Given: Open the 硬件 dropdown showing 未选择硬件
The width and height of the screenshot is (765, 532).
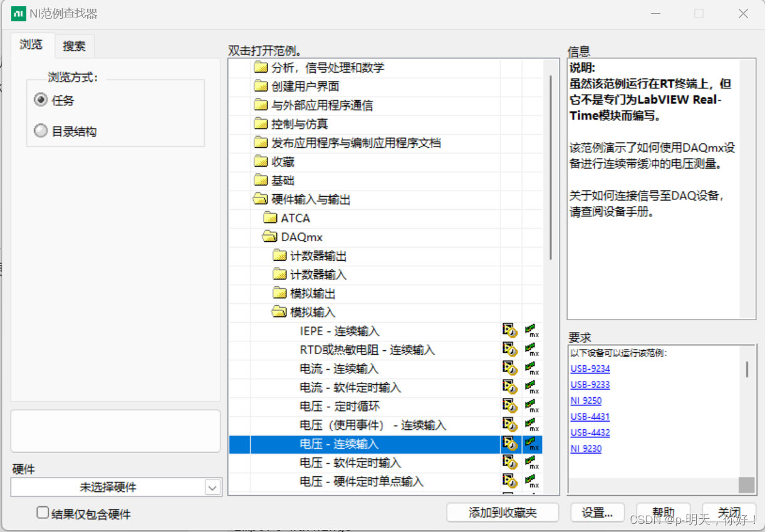Looking at the screenshot, I should pyautogui.click(x=117, y=487).
